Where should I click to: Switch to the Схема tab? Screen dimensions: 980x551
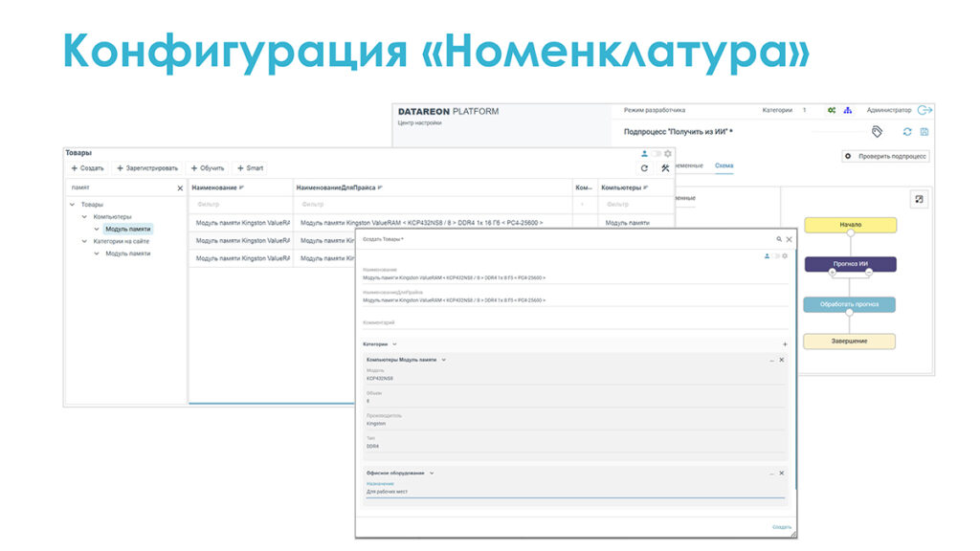pos(724,166)
